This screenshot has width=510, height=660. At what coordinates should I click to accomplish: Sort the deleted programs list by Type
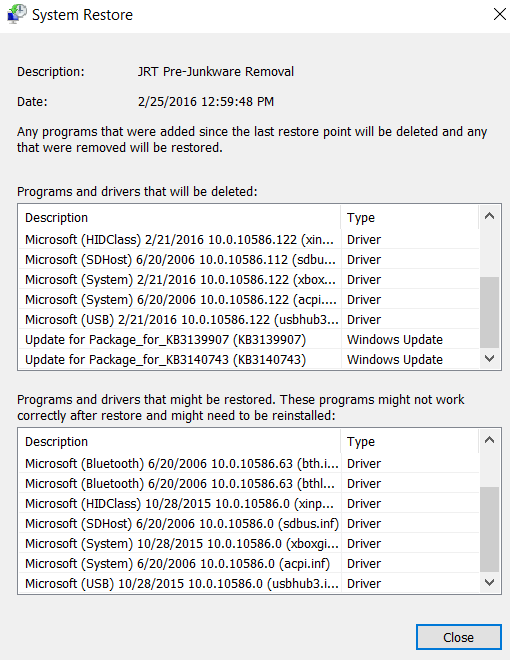coord(410,217)
